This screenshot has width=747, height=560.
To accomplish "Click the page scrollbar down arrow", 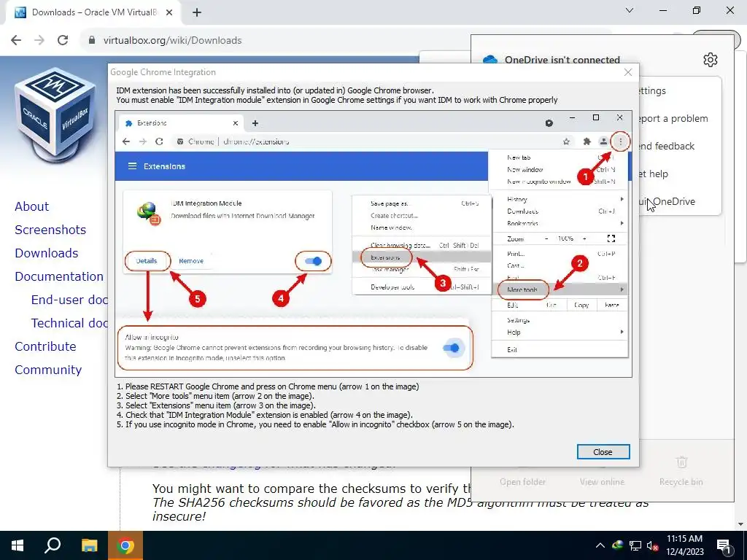I will (x=741, y=524).
